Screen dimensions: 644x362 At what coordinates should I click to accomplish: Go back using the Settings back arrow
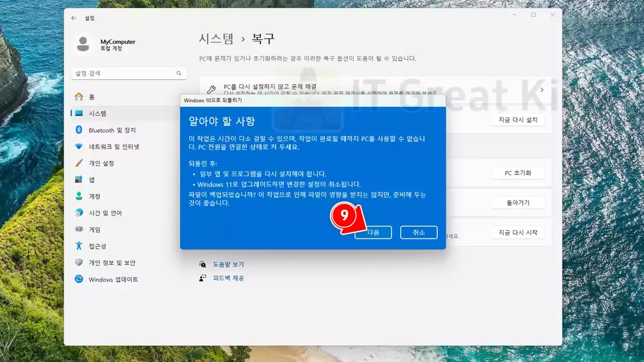coord(74,18)
